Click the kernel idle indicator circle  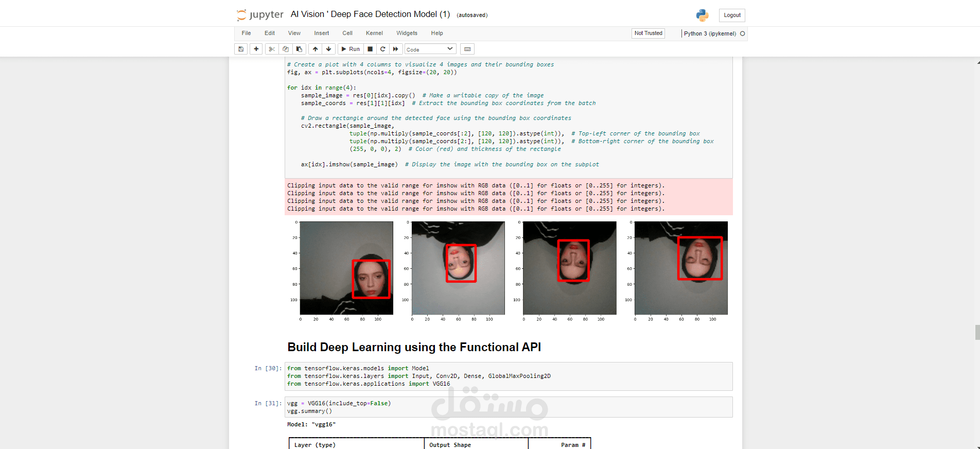point(742,33)
